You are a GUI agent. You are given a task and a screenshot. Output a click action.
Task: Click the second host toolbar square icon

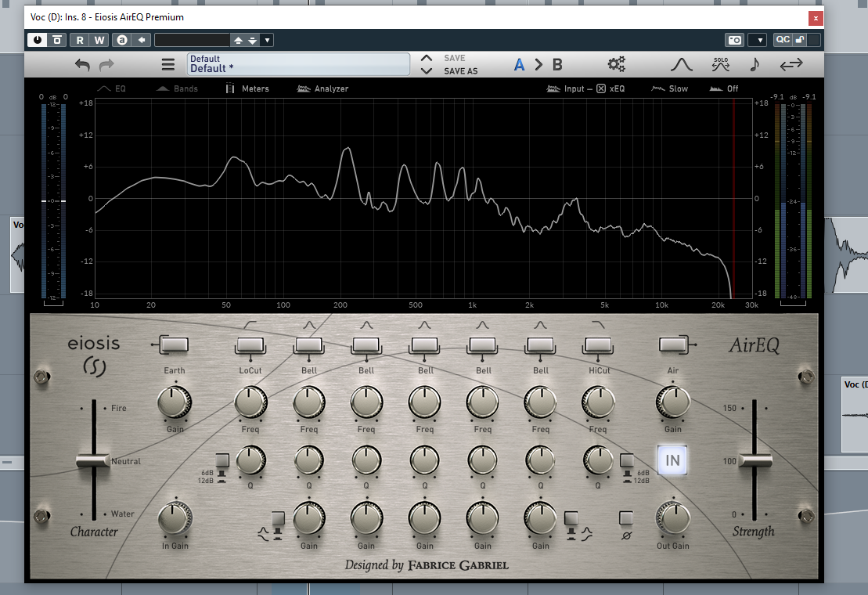click(x=57, y=40)
